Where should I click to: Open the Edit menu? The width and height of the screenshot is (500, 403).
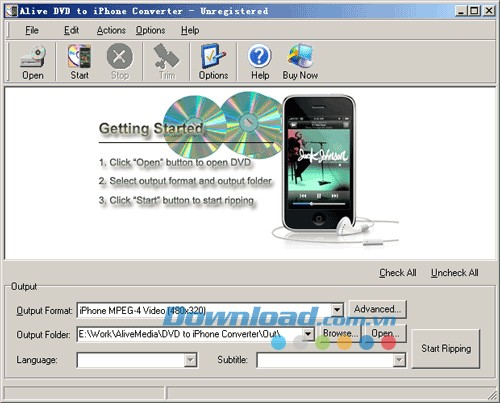tap(71, 30)
